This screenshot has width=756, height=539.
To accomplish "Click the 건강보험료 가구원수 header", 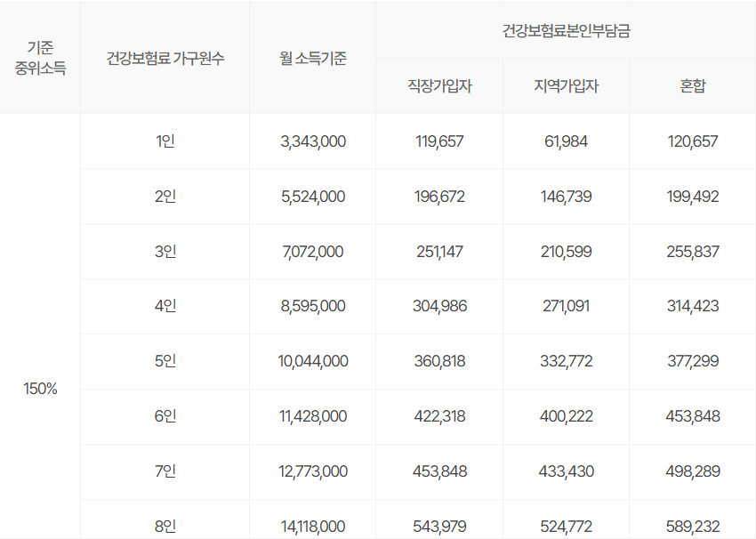I will point(165,59).
